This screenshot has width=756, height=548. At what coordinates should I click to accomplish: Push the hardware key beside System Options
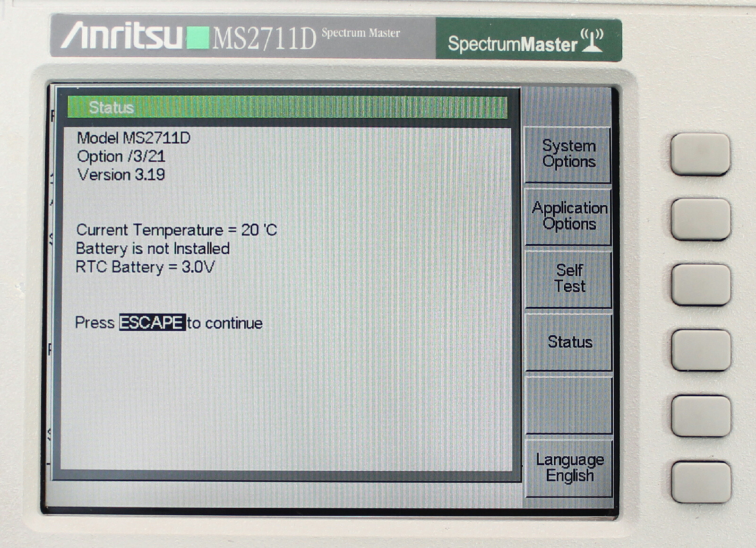pyautogui.click(x=700, y=154)
